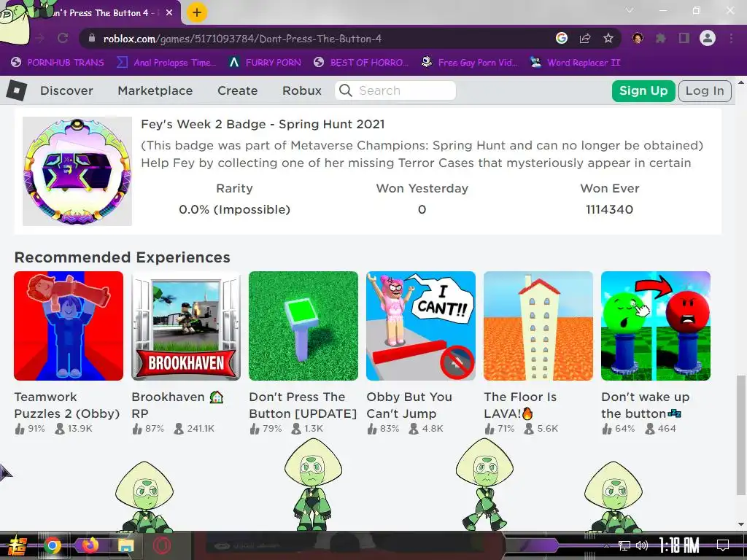The image size is (747, 560).
Task: Click the Sign Up button
Action: point(643,90)
